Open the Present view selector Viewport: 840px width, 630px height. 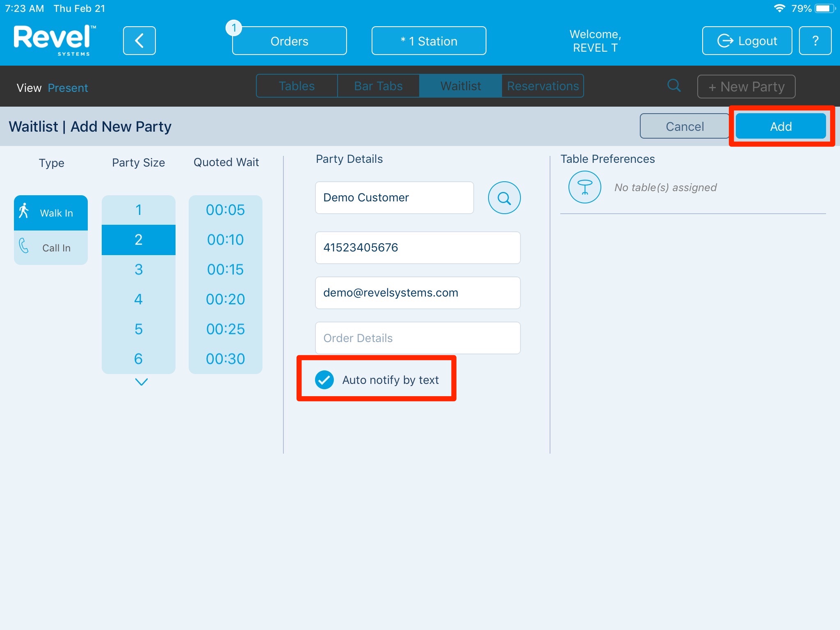point(68,88)
